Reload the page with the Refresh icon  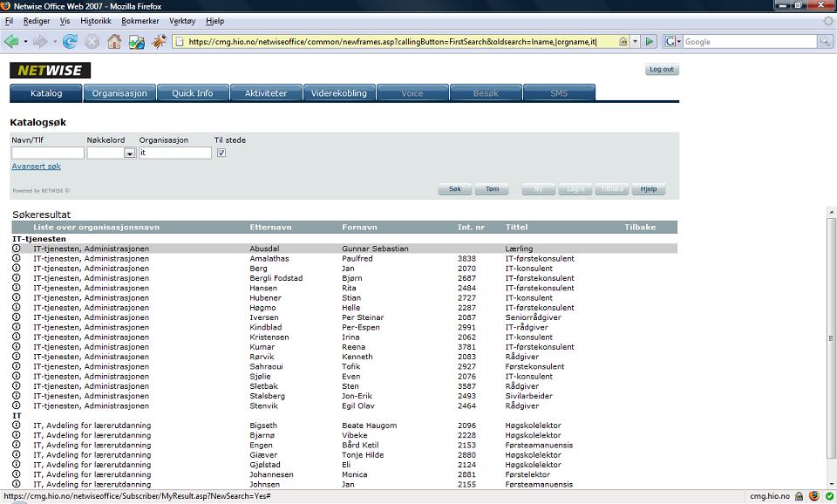point(70,41)
